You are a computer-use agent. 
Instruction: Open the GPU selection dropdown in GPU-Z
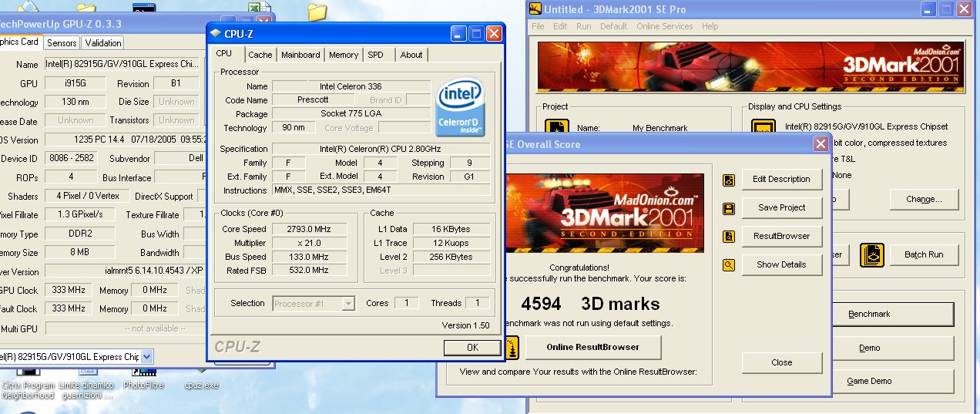point(147,356)
